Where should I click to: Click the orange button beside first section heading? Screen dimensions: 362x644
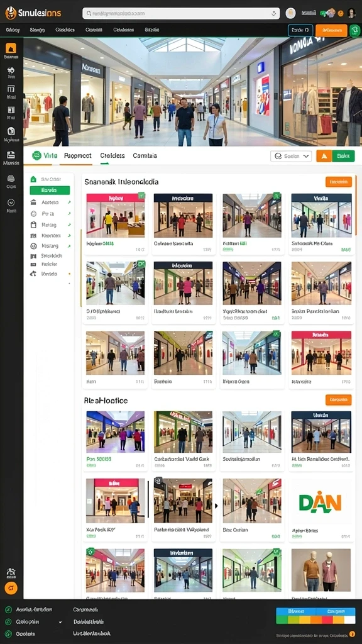tap(339, 182)
